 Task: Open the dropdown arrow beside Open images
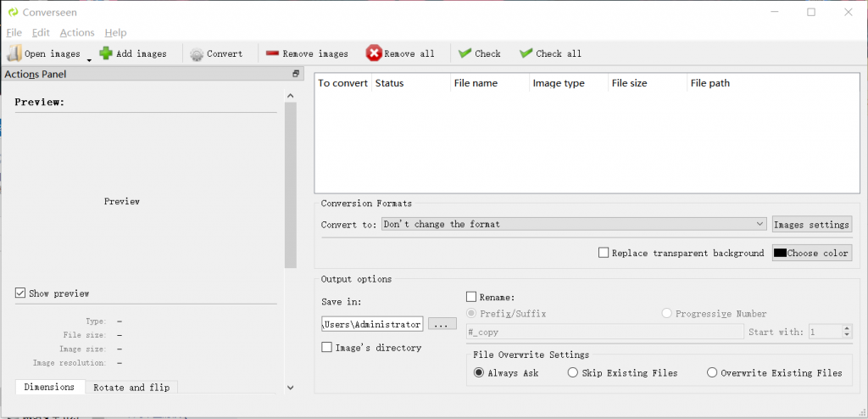[x=89, y=59]
